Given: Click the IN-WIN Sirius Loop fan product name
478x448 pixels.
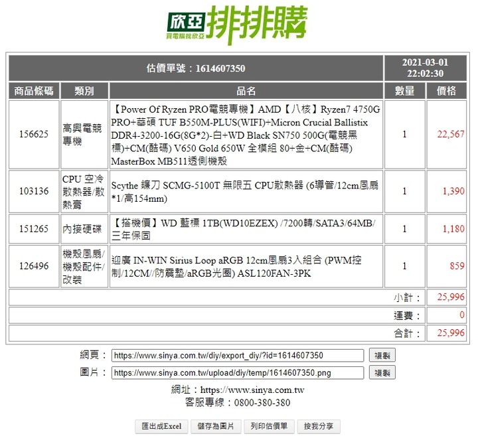Looking at the screenshot, I should pyautogui.click(x=236, y=267).
